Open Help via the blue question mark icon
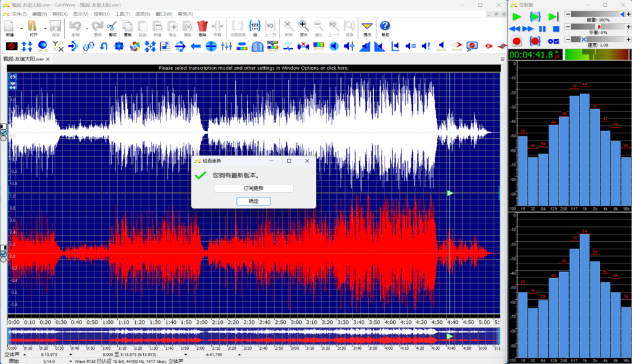Image resolution: width=632 pixels, height=364 pixels. coord(385,26)
